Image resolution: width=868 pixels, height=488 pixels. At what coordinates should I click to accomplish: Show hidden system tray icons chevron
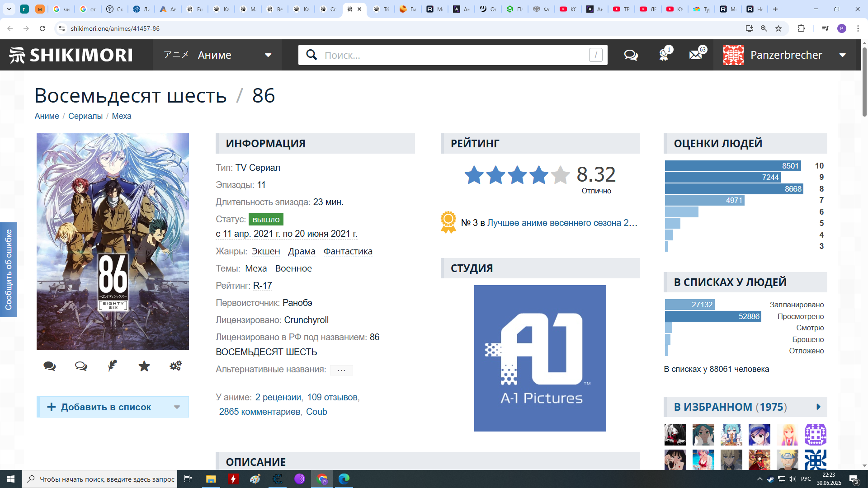(759, 479)
